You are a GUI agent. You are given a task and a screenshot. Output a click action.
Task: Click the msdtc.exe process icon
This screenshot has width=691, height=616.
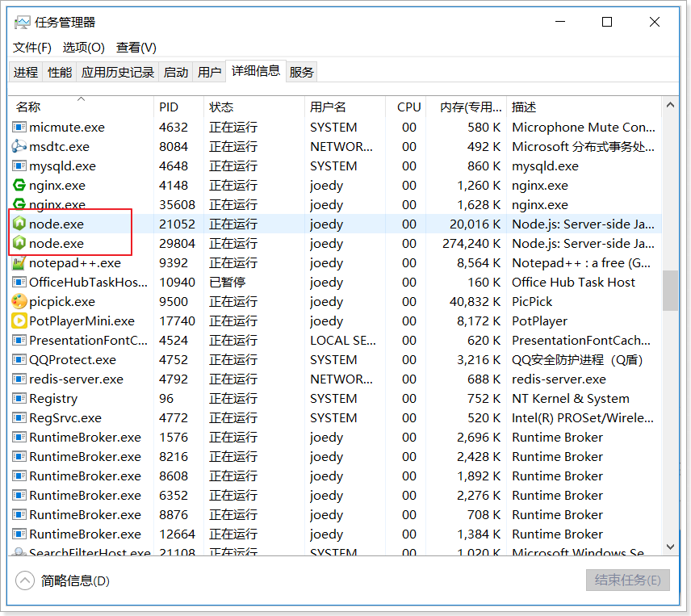[19, 146]
